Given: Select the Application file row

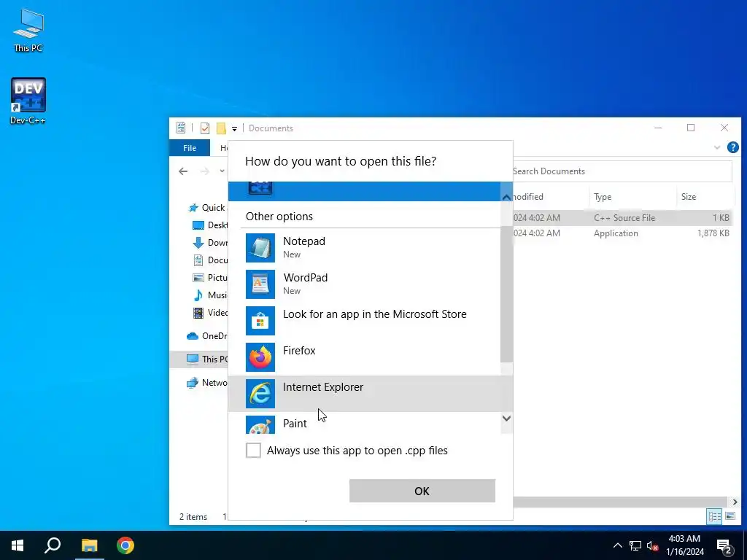Looking at the screenshot, I should (622, 233).
